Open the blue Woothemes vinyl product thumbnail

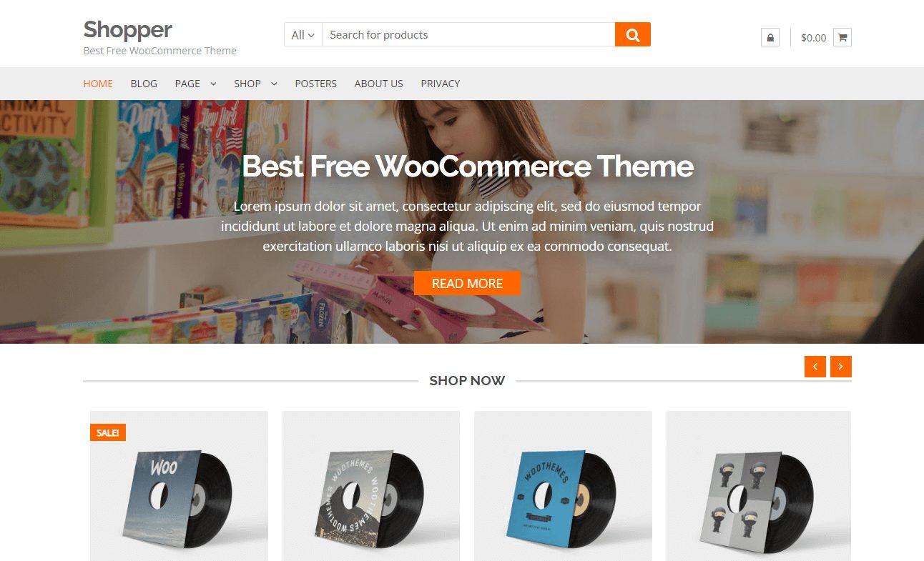[563, 485]
